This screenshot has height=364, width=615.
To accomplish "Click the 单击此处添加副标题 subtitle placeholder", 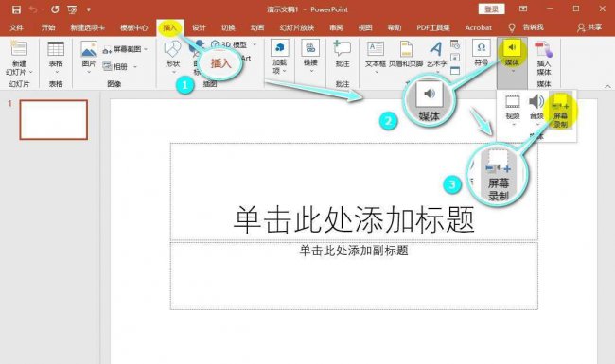I will (x=354, y=276).
